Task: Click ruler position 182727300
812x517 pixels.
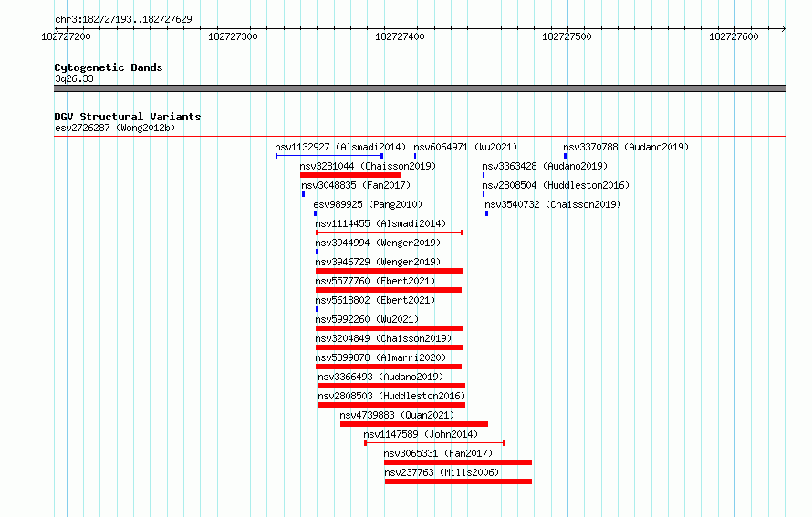Action: (233, 36)
